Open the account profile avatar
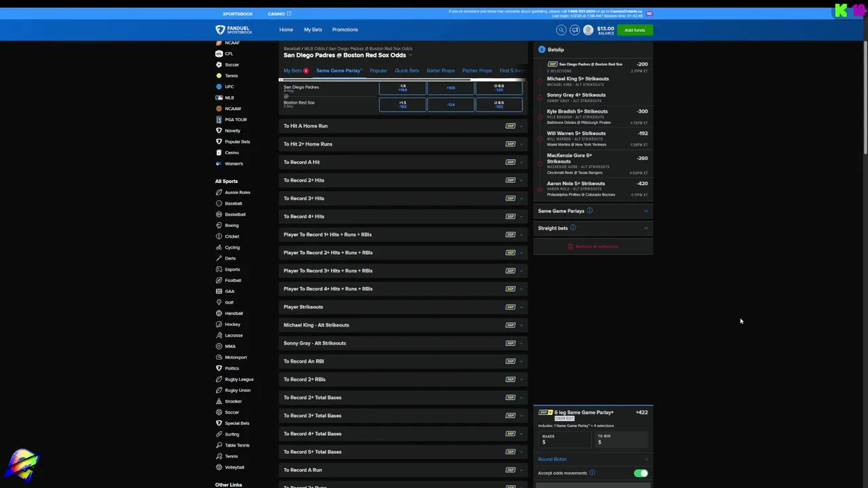The image size is (868, 488). 588,30
